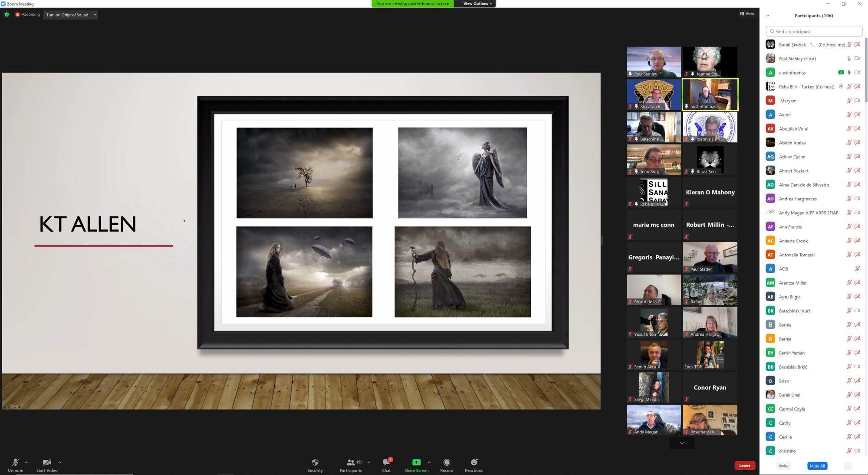Toggle the camera-off icon beside Adrian Quinn
This screenshot has height=475, width=868.
[858, 157]
